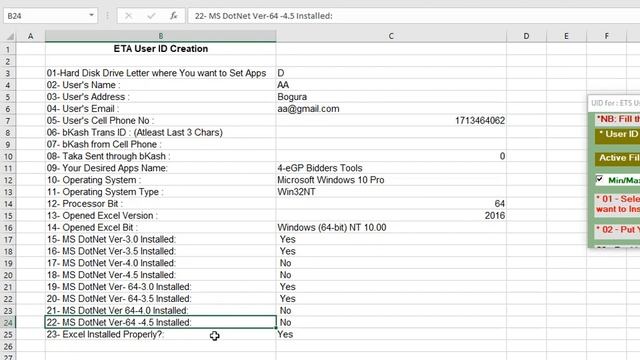
Task: Select '4-eGP Bidders Tools' cell
Action: [391, 168]
